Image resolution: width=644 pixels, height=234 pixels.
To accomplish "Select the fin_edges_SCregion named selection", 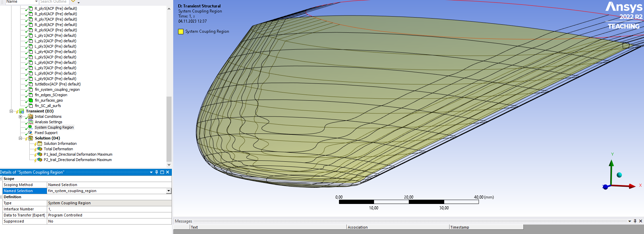I will 51,95.
